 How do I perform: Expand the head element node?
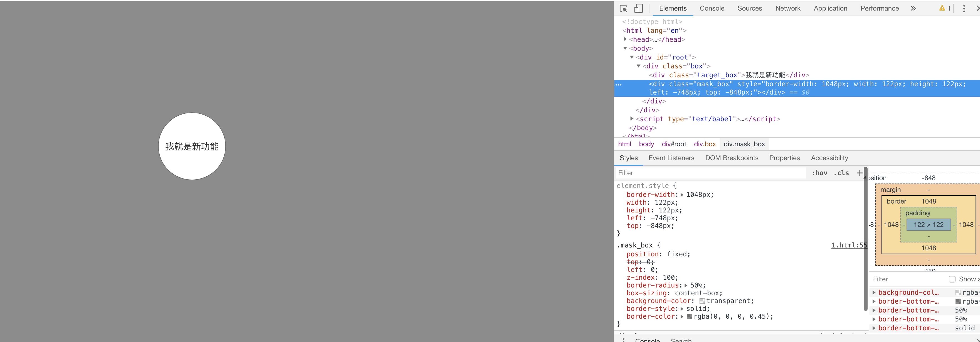[x=625, y=39]
